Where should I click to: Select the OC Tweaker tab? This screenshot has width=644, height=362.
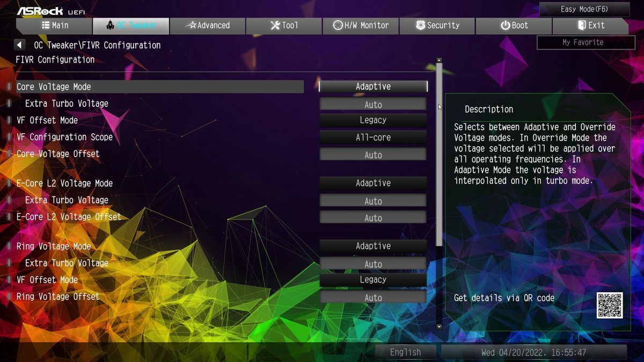coord(131,26)
